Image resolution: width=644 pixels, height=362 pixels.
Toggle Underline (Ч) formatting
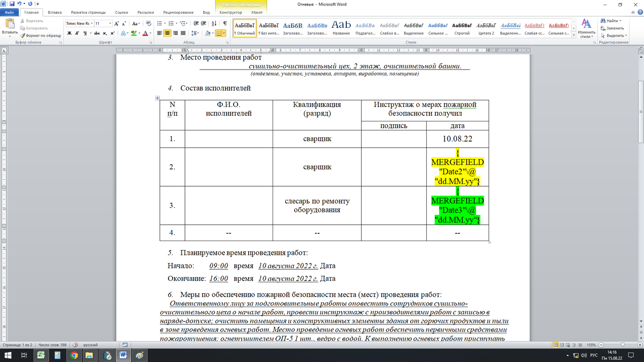click(85, 33)
